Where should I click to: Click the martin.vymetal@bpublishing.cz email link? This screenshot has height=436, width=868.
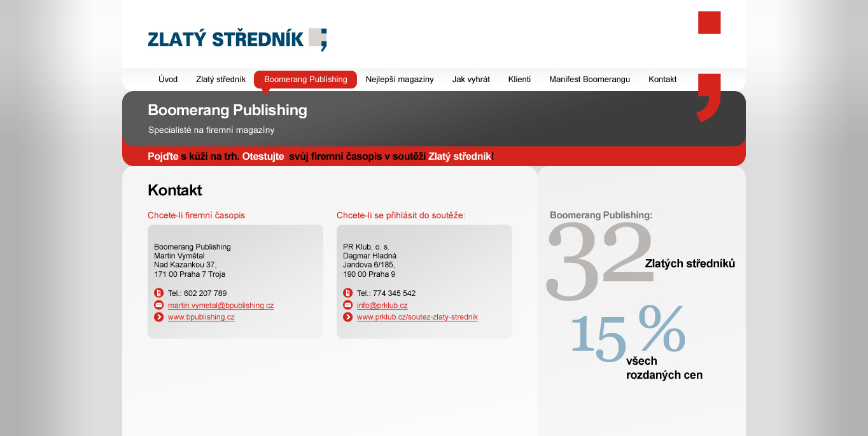tap(221, 306)
